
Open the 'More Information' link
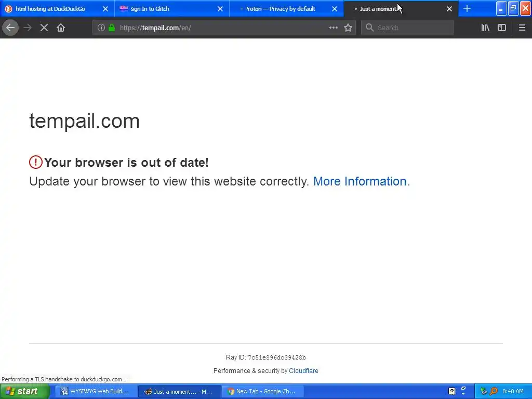tap(361, 181)
